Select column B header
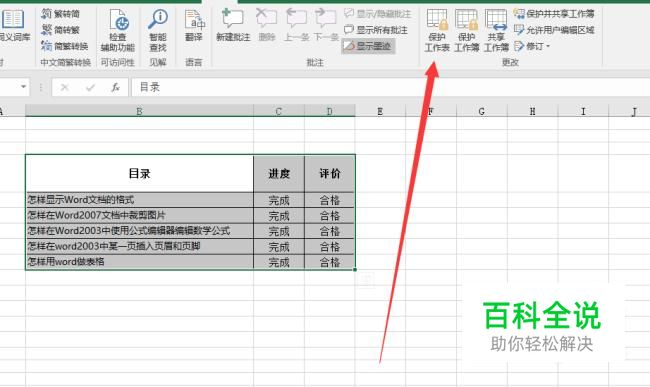This screenshot has height=387, width=650. tap(139, 111)
